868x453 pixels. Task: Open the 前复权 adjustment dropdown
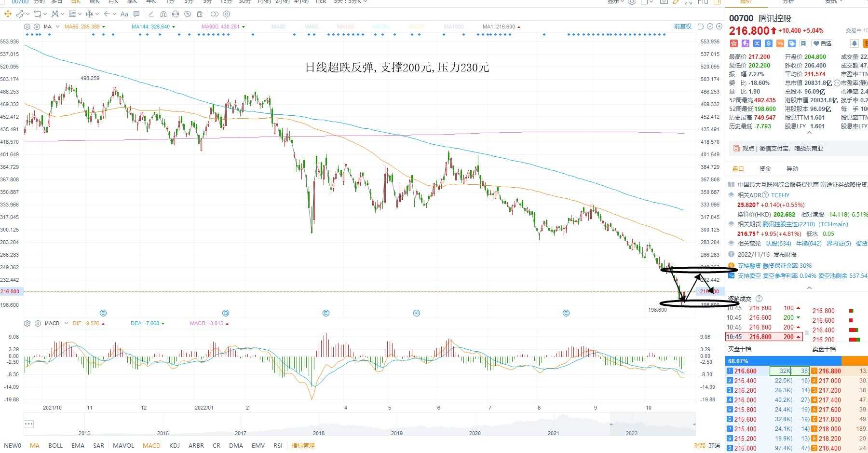tap(682, 27)
